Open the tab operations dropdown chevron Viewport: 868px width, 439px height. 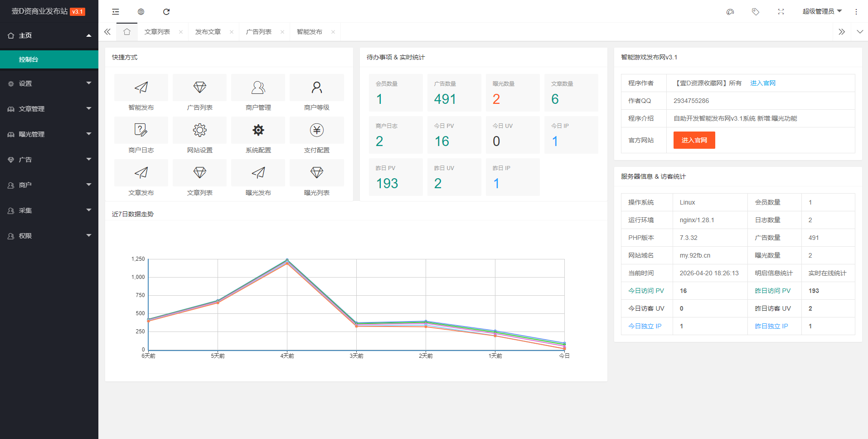tap(859, 32)
